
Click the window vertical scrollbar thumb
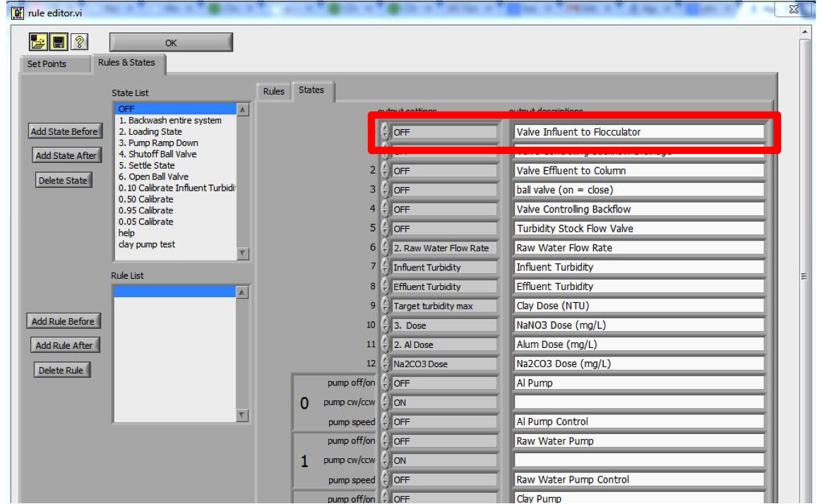804,276
